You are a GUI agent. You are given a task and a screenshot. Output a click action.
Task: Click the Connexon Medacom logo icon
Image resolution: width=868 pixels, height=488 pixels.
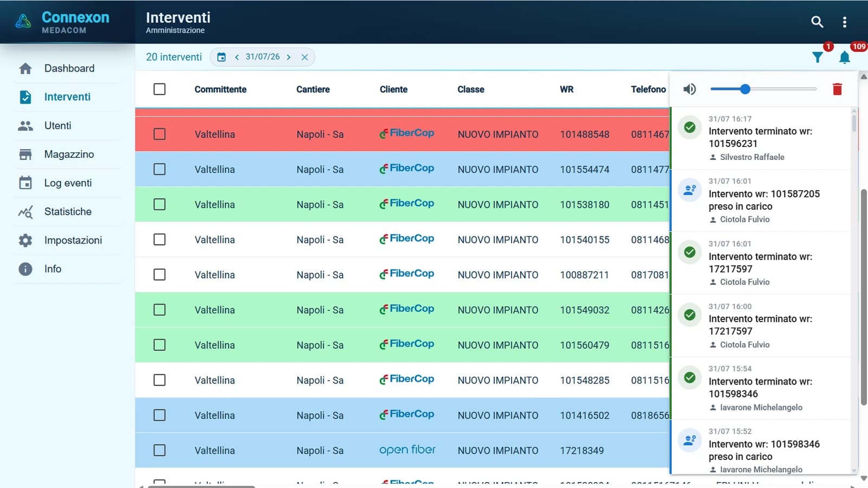23,22
